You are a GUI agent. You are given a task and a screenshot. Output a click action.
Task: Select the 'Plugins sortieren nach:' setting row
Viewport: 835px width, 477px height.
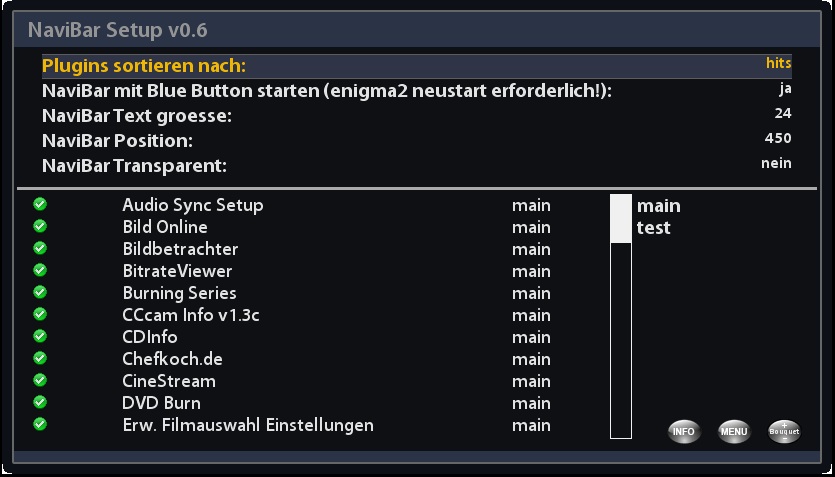pos(144,66)
